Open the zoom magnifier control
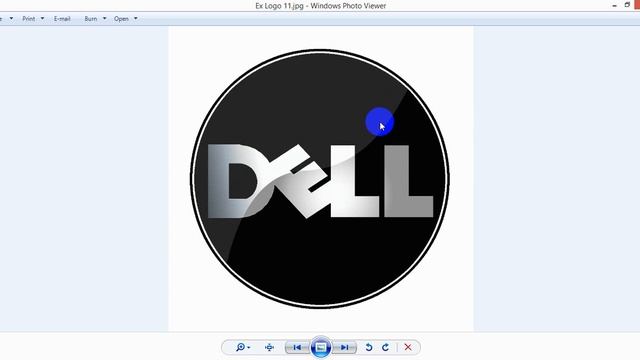Viewport: 640px width, 360px height. (242, 347)
